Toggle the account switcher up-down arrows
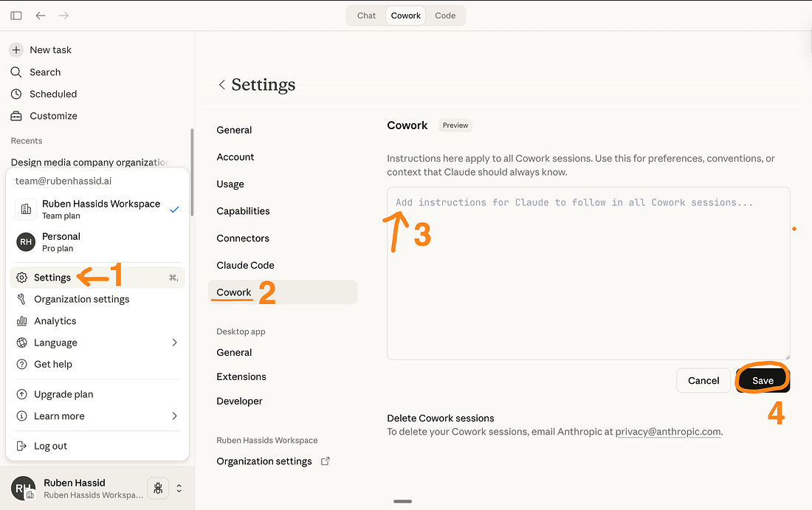The image size is (812, 510). click(x=179, y=489)
